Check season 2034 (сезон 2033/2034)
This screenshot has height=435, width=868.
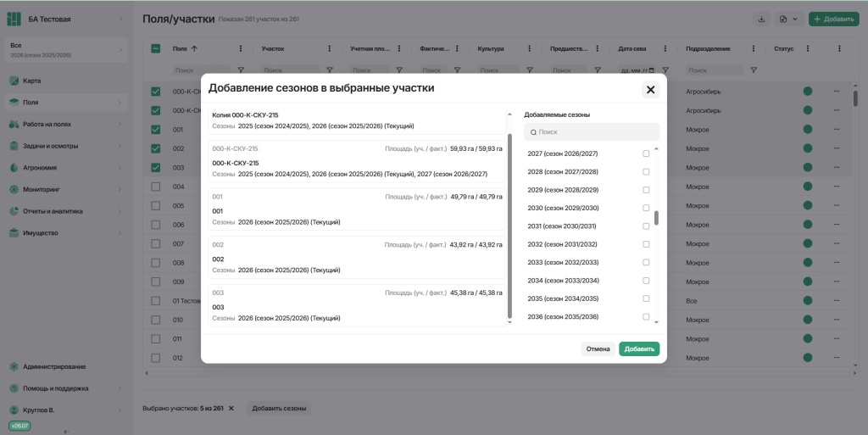pyautogui.click(x=646, y=281)
